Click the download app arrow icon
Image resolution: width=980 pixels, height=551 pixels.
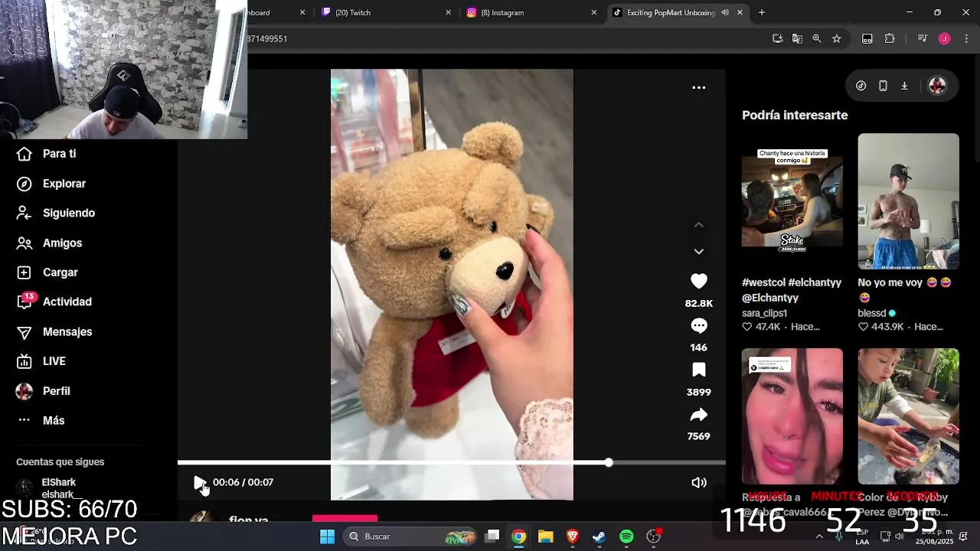coord(904,86)
